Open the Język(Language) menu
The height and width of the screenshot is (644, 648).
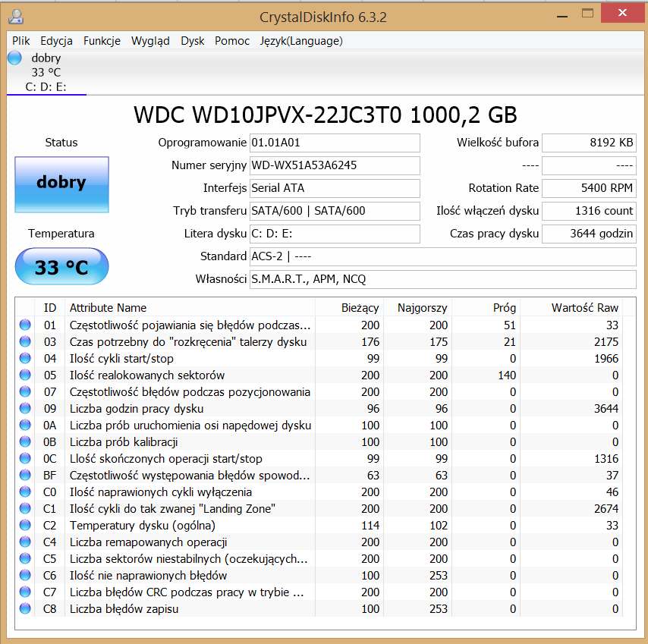(x=301, y=41)
